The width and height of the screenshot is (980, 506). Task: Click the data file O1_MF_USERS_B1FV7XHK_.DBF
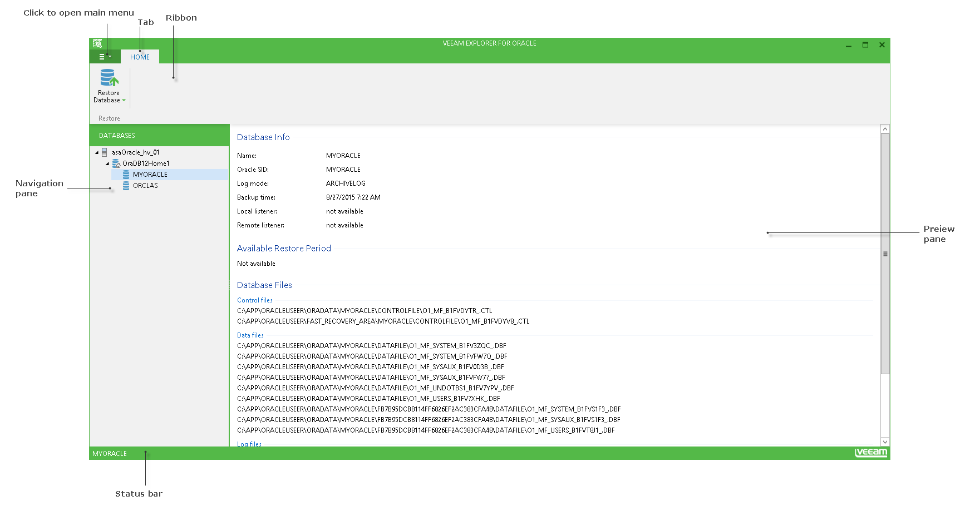368,399
